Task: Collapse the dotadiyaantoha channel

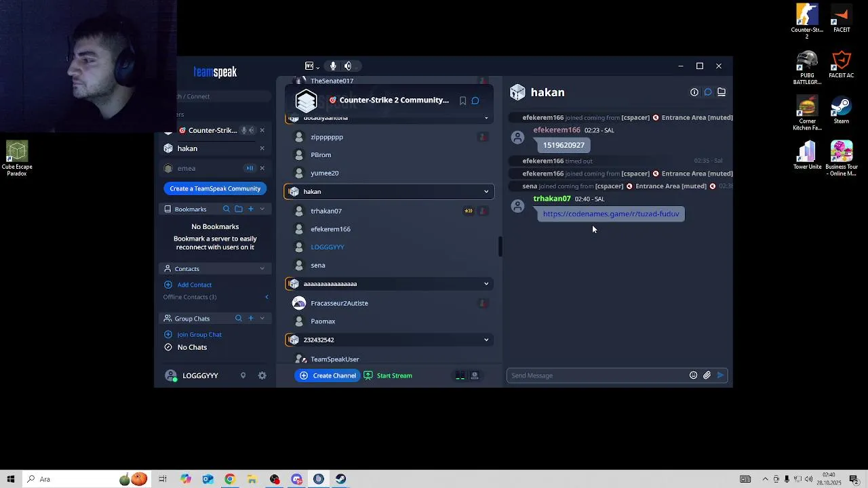Action: pyautogui.click(x=486, y=118)
